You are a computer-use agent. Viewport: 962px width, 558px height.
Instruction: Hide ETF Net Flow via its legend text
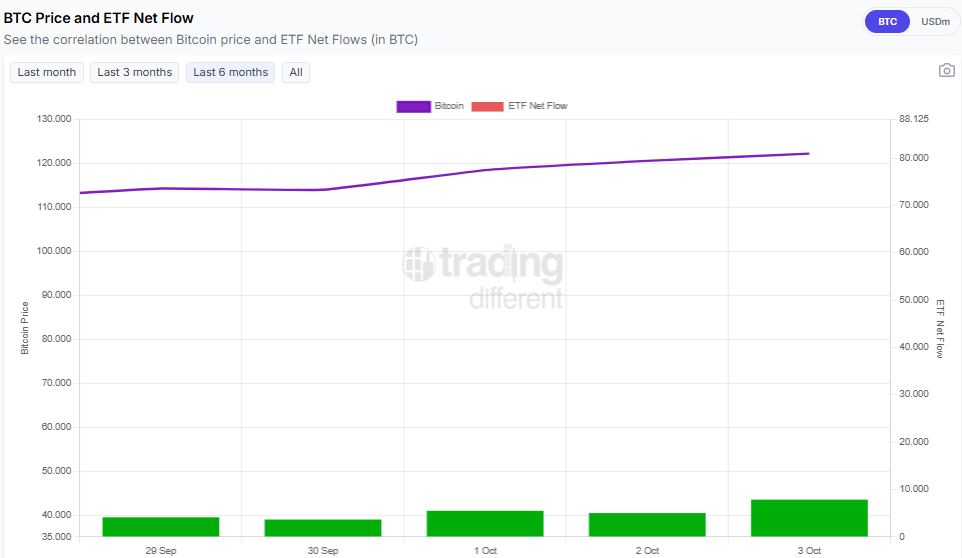pyautogui.click(x=538, y=106)
